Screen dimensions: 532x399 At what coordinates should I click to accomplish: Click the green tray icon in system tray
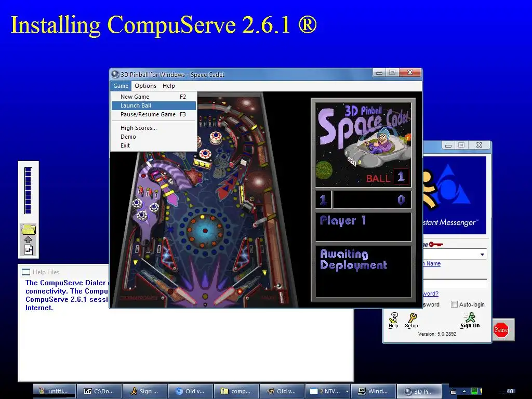[x=474, y=391]
